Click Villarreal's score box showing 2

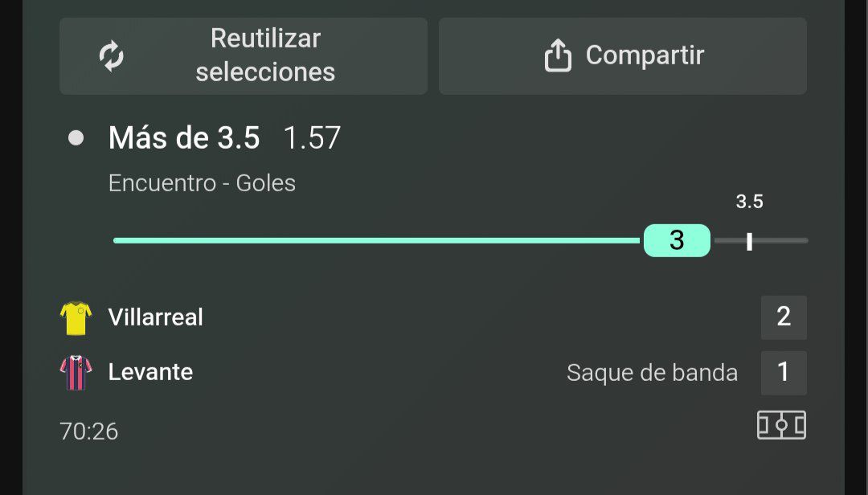(784, 317)
